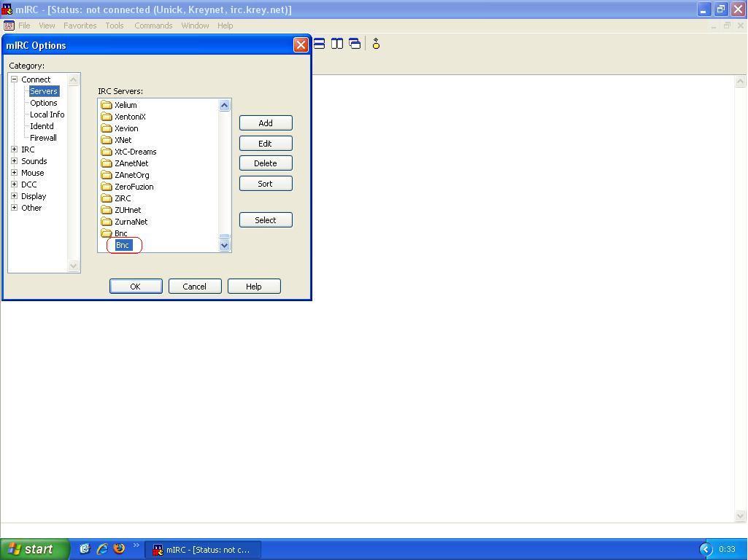748x560 pixels.
Task: Open the Favorites menu
Action: 80,26
